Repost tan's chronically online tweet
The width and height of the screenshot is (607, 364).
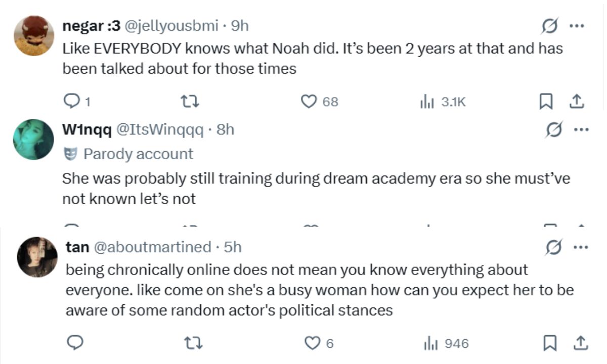(195, 343)
